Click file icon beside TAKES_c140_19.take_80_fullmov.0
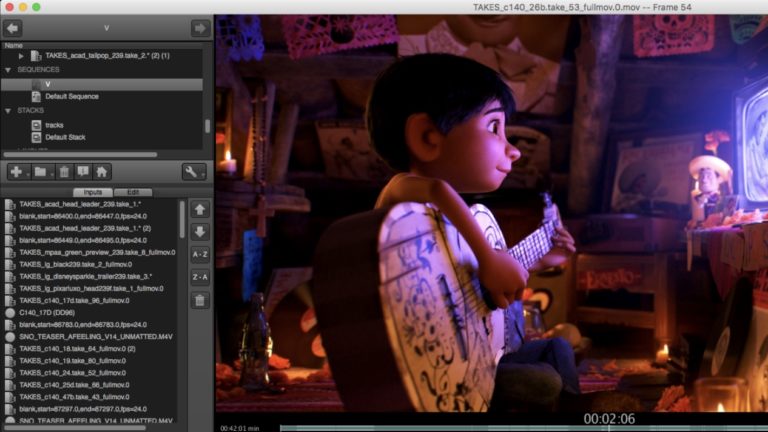768x432 pixels. 10,361
